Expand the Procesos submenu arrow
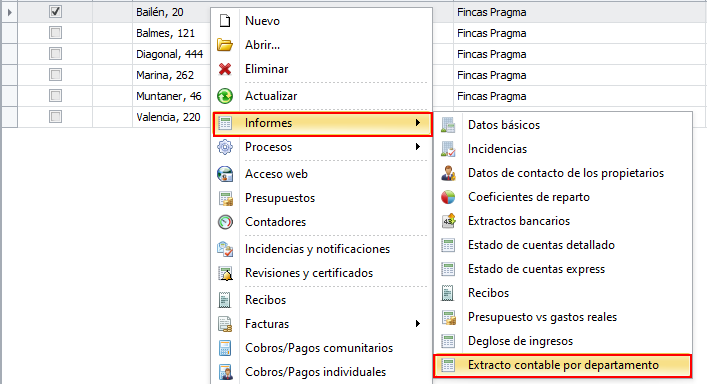Screen dimensions: 707x384 [x=418, y=146]
